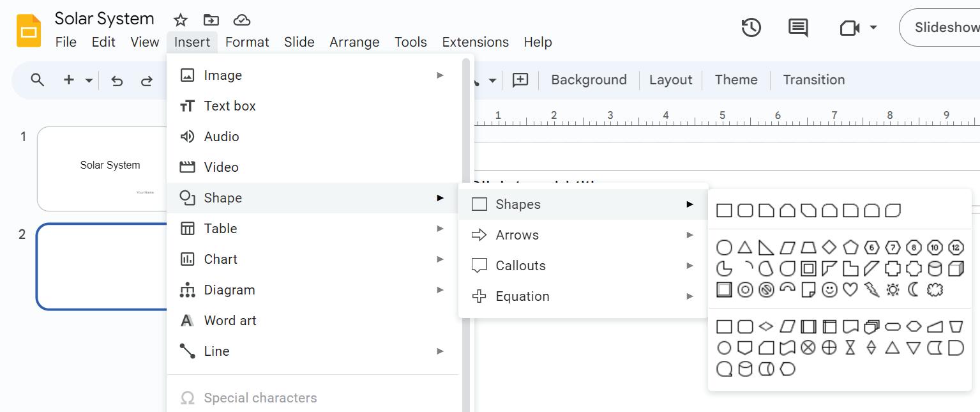The image size is (980, 412).
Task: Open version history clock icon
Action: click(x=751, y=27)
